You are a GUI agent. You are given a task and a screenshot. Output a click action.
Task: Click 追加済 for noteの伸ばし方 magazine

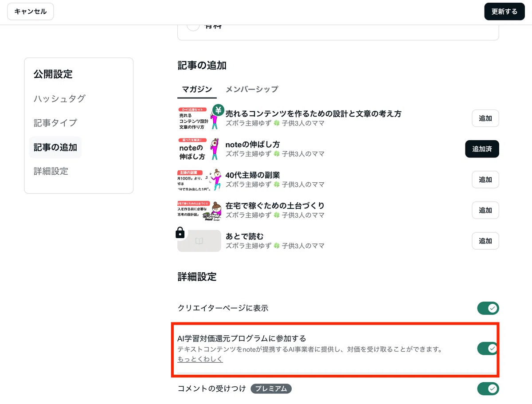pyautogui.click(x=482, y=149)
